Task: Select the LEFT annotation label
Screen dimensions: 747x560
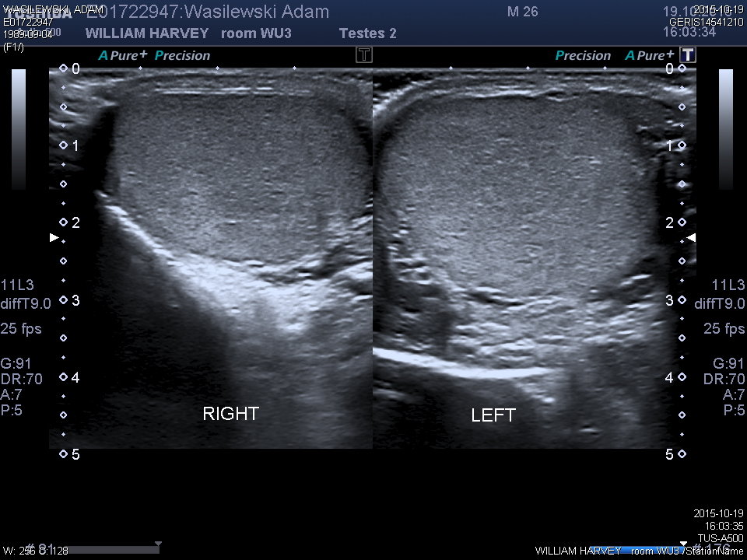Action: 493,415
